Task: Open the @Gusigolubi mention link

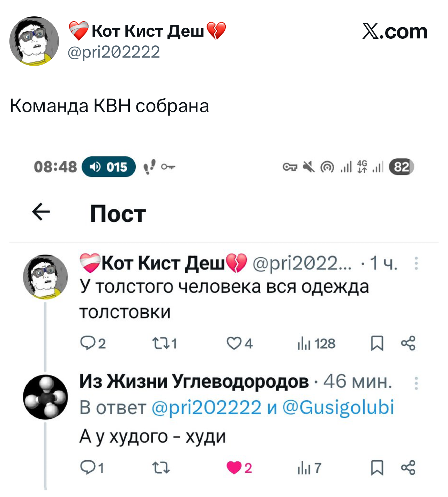Action: pos(338,407)
